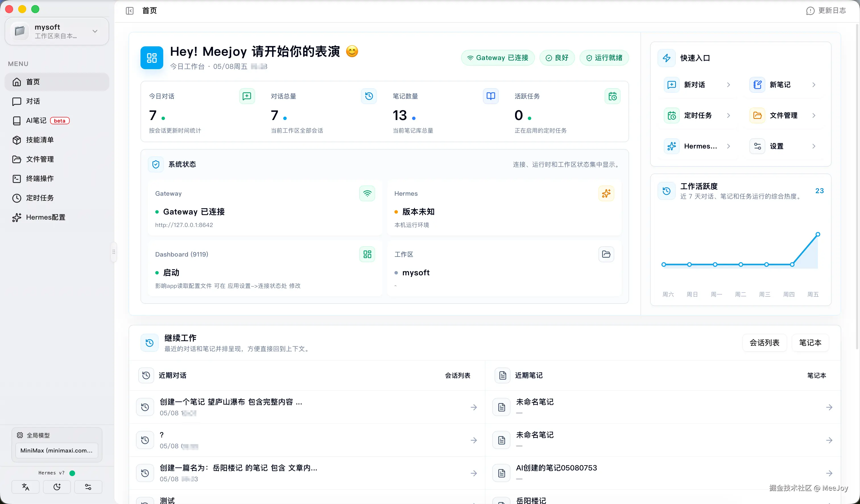The width and height of the screenshot is (860, 504).
Task: Click the 全局模型 chip icon
Action: click(20, 435)
